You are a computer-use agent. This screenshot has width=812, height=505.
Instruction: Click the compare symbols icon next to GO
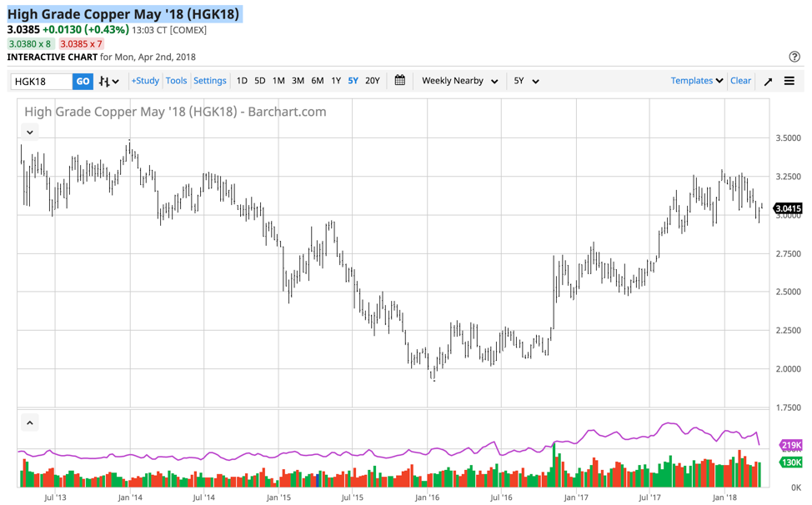(106, 80)
